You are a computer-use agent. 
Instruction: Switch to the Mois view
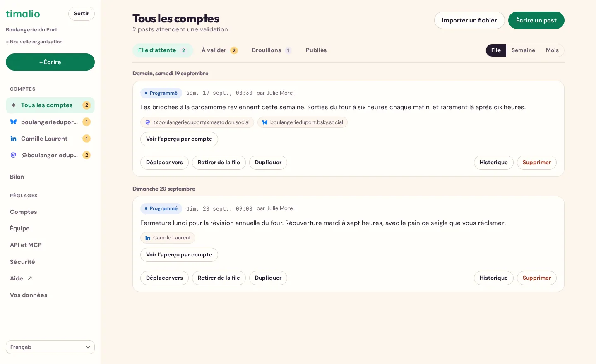pyautogui.click(x=552, y=50)
